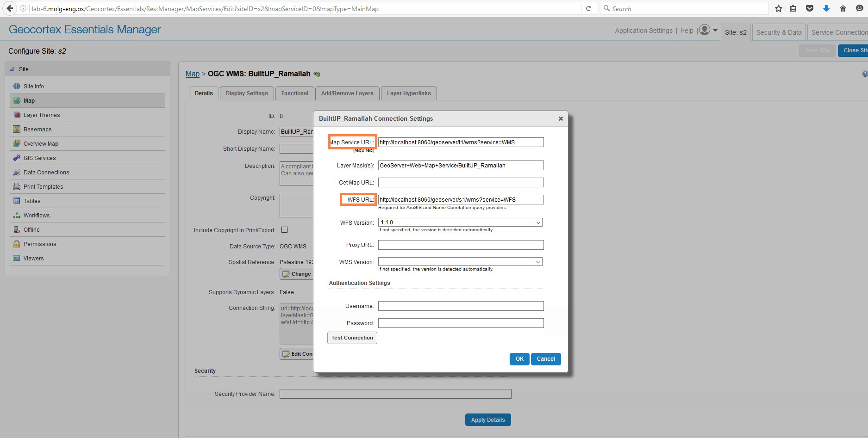The width and height of the screenshot is (868, 438).
Task: Toggle Include Copyright in Print/Export checkbox
Action: tap(284, 230)
